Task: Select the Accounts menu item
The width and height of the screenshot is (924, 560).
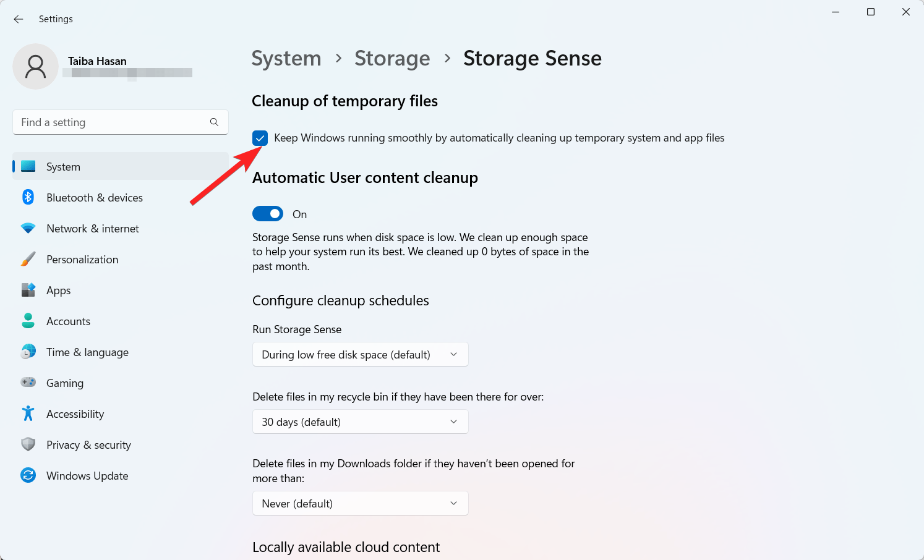Action: (x=68, y=321)
